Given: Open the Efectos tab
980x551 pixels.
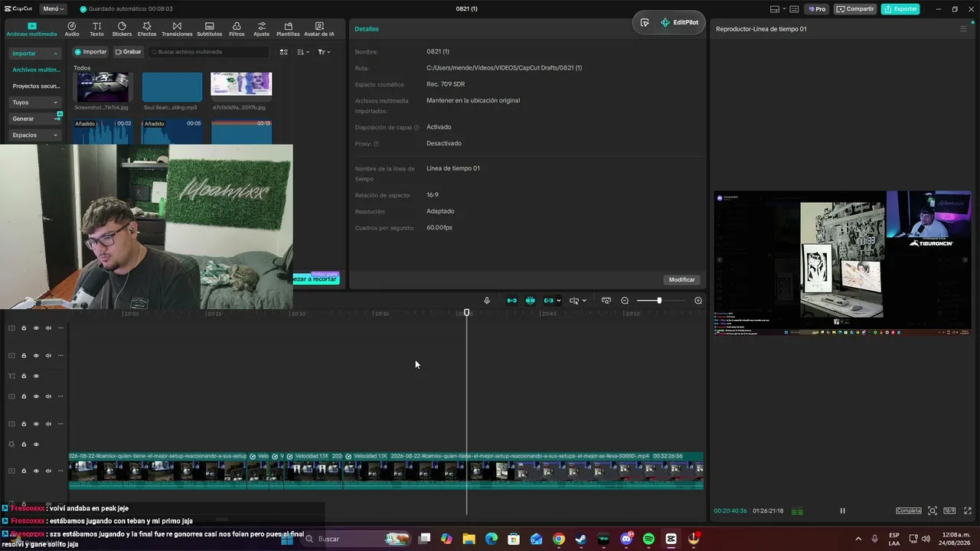Looking at the screenshot, I should click(147, 29).
